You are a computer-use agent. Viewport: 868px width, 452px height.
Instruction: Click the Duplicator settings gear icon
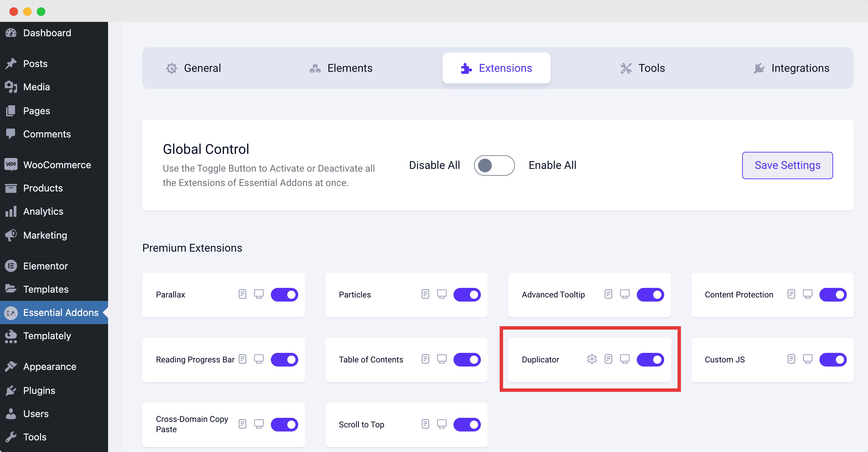(x=591, y=359)
